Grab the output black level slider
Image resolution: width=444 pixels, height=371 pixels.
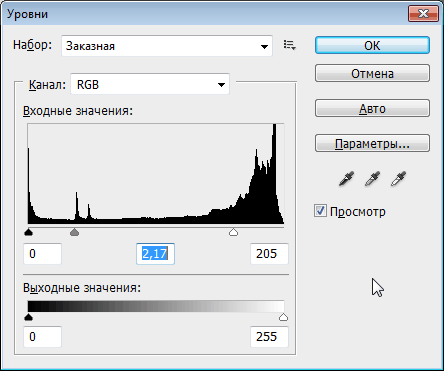point(29,317)
